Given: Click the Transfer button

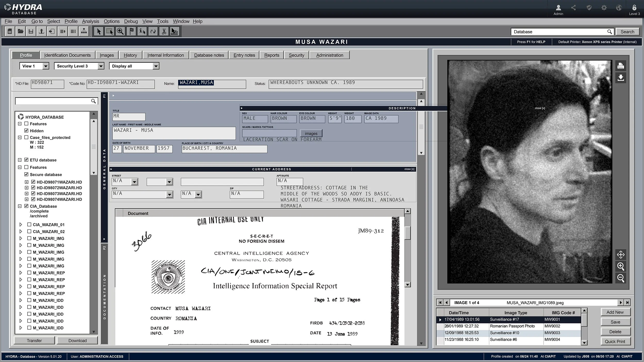Looking at the screenshot, I should point(34,340).
